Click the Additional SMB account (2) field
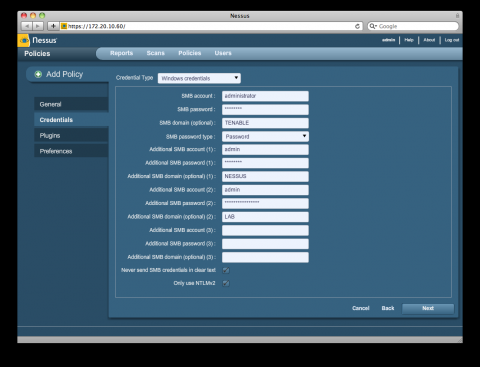Viewport: 480px width, 367px height. tap(265, 190)
